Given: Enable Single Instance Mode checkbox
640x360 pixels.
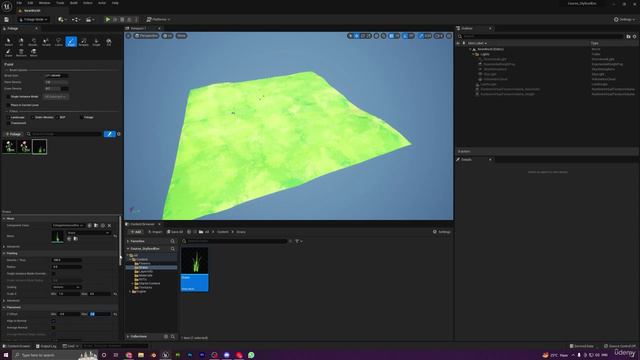Looking at the screenshot, I should click(8, 97).
